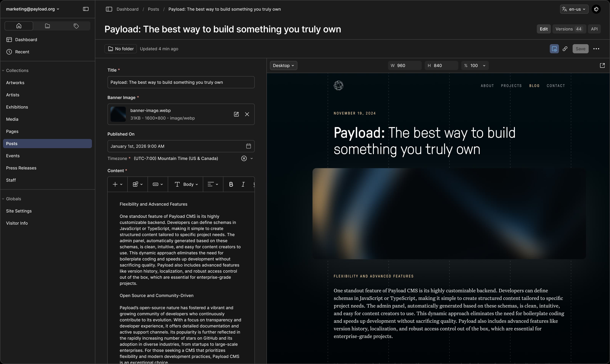
Task: Open the en-us locale selector
Action: [574, 9]
